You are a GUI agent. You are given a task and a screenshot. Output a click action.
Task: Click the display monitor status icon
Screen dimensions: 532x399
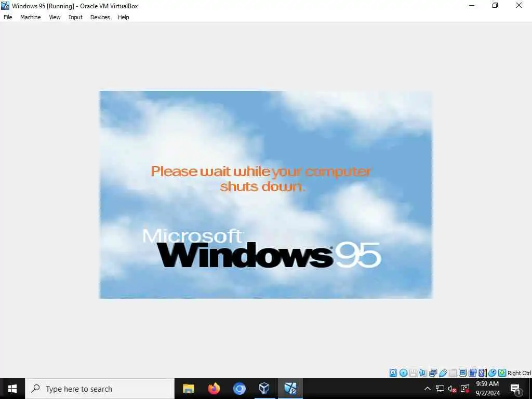(x=462, y=373)
